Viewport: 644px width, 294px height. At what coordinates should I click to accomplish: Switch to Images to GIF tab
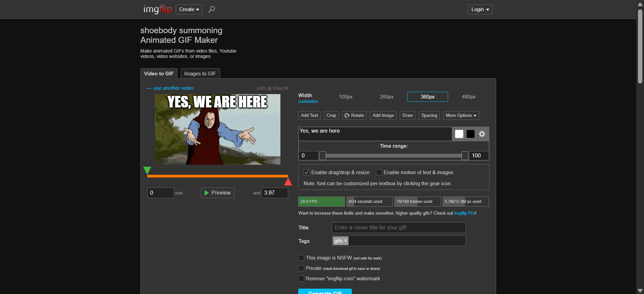click(x=200, y=74)
